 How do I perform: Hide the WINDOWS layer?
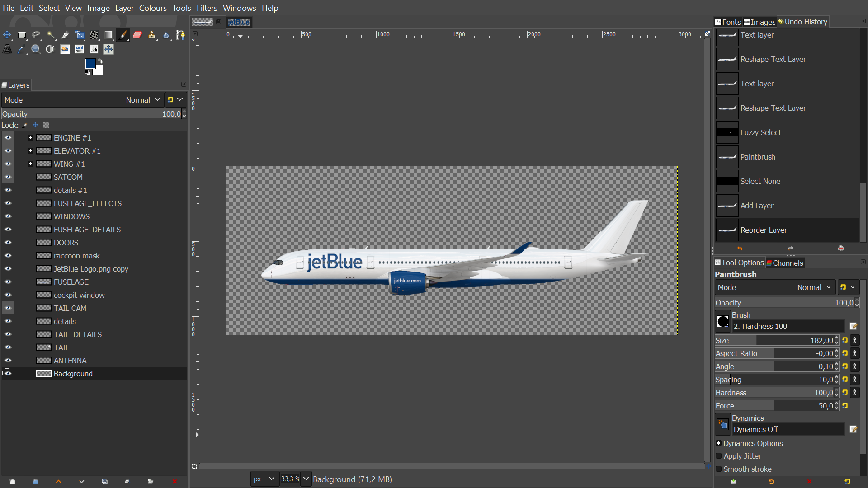8,216
